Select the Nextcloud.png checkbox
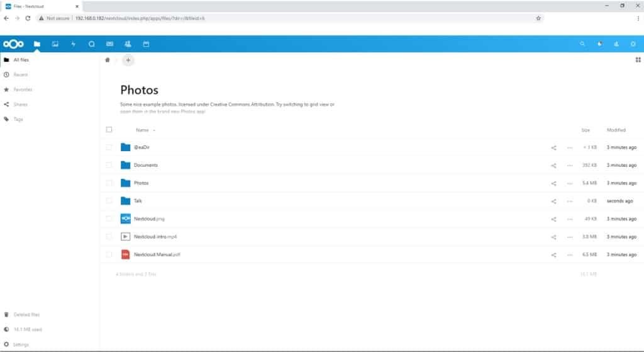This screenshot has height=352, width=644. tap(109, 219)
